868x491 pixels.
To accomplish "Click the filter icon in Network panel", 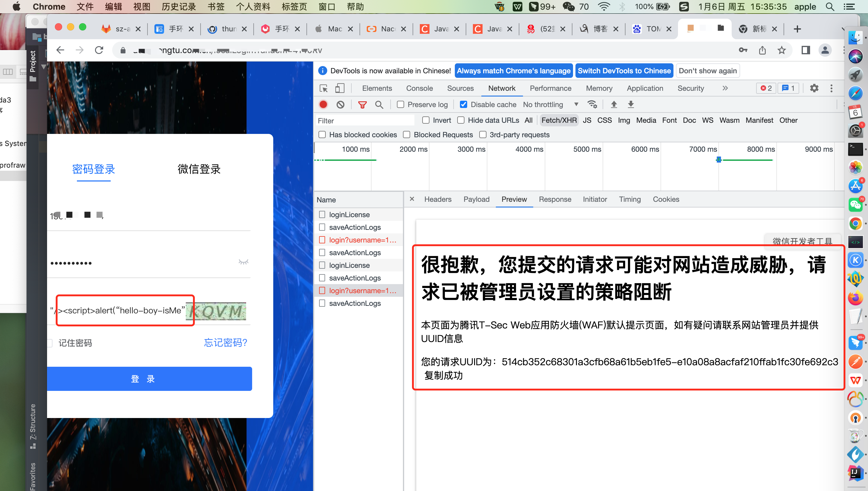I will click(363, 104).
